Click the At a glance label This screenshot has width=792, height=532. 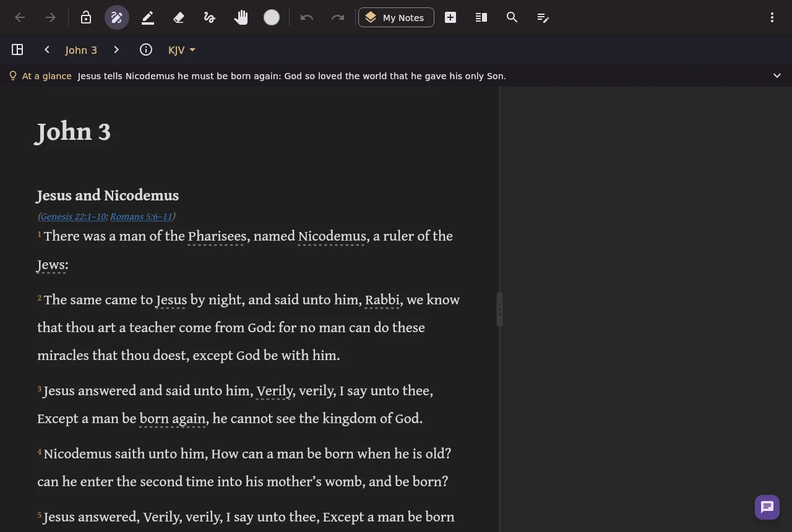point(47,76)
